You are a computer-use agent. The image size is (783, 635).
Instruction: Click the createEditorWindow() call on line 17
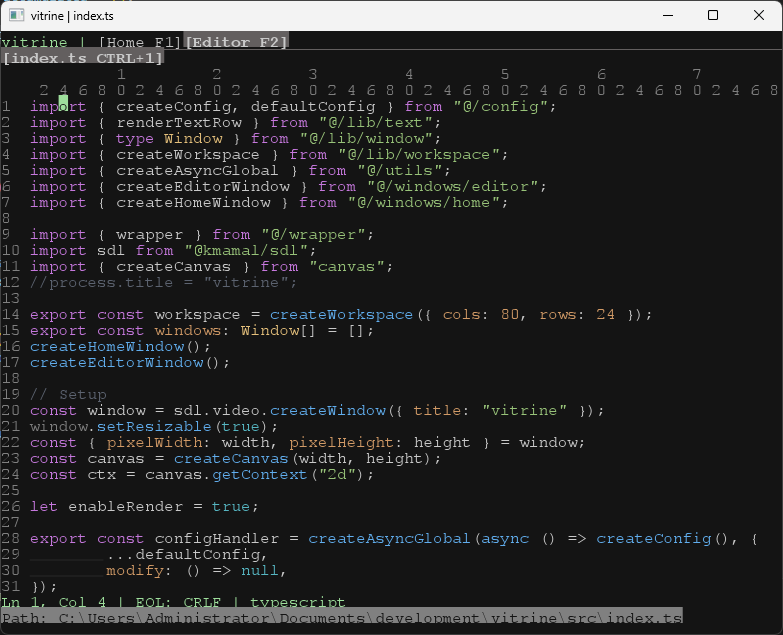pos(130,362)
